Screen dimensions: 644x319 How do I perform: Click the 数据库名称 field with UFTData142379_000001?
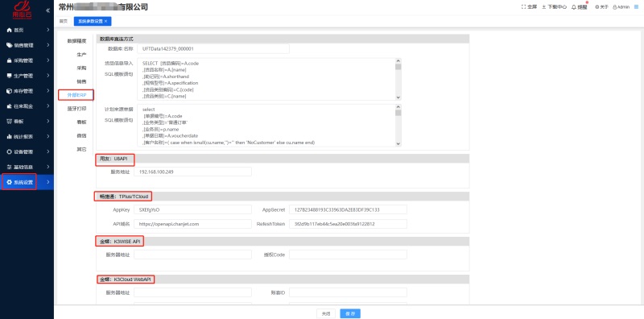click(x=213, y=49)
